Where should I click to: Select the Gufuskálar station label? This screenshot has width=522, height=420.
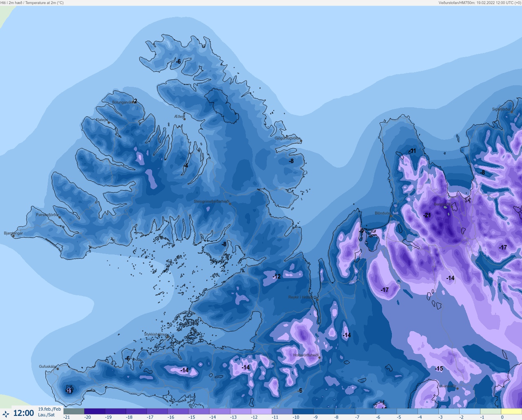click(47, 367)
